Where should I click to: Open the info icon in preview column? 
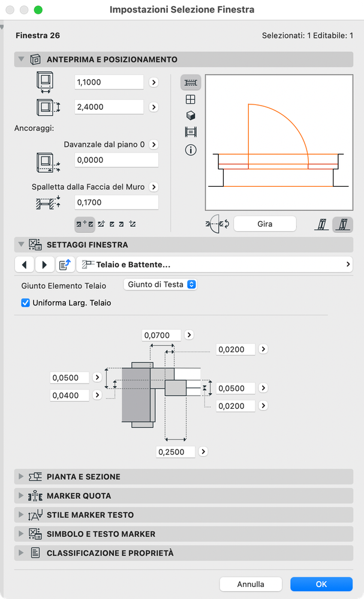pos(191,150)
